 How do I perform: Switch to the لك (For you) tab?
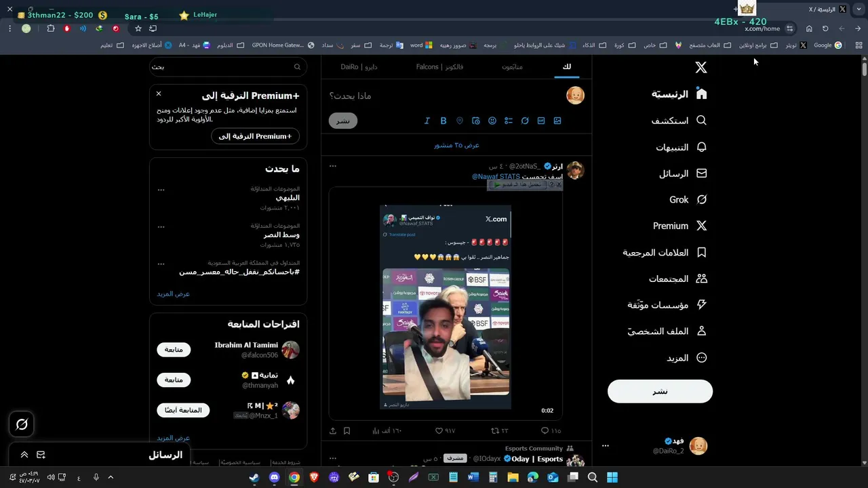click(567, 66)
